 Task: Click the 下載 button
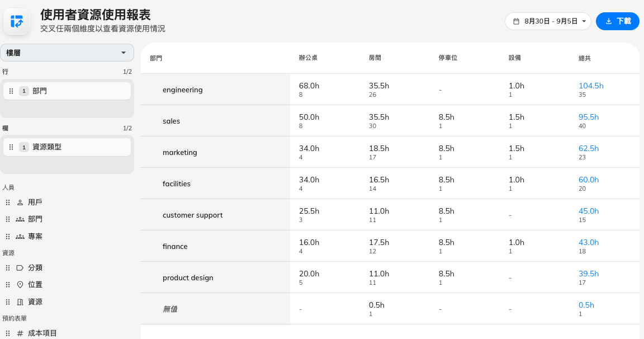pos(618,21)
